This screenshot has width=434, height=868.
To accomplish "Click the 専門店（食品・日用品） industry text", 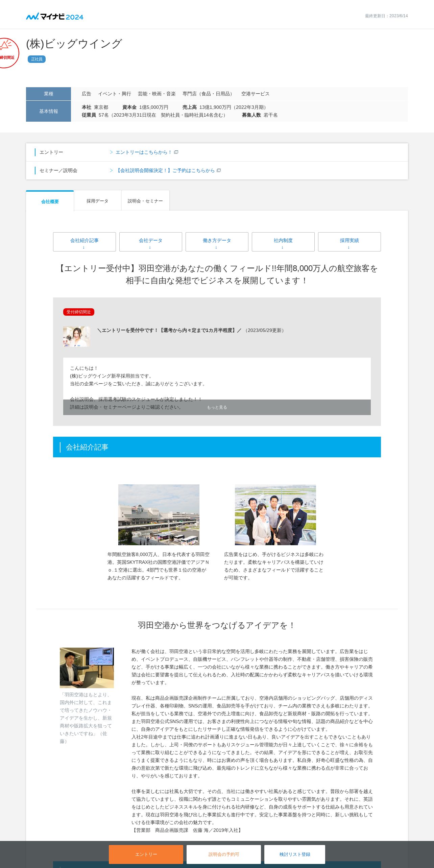I will (x=209, y=94).
